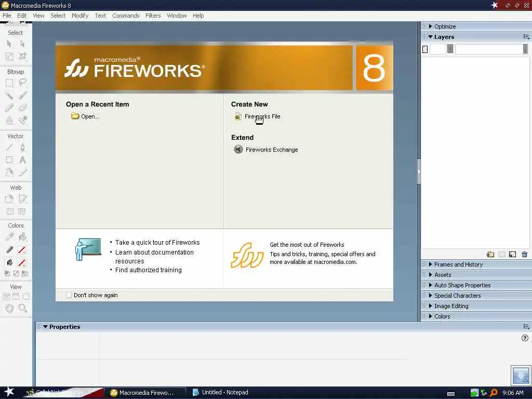The height and width of the screenshot is (399, 532).
Task: Select the Rectangle vector tool
Action: tap(9, 160)
